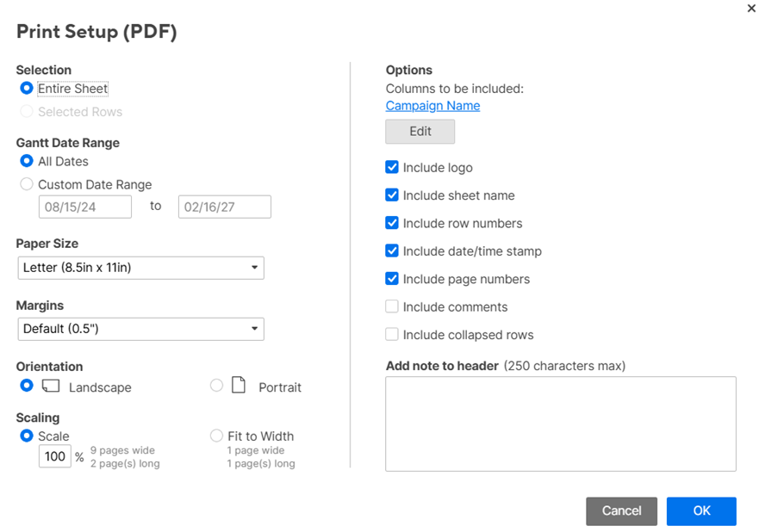759x532 pixels.
Task: Select the Entire Sheet radio button
Action: (x=27, y=88)
